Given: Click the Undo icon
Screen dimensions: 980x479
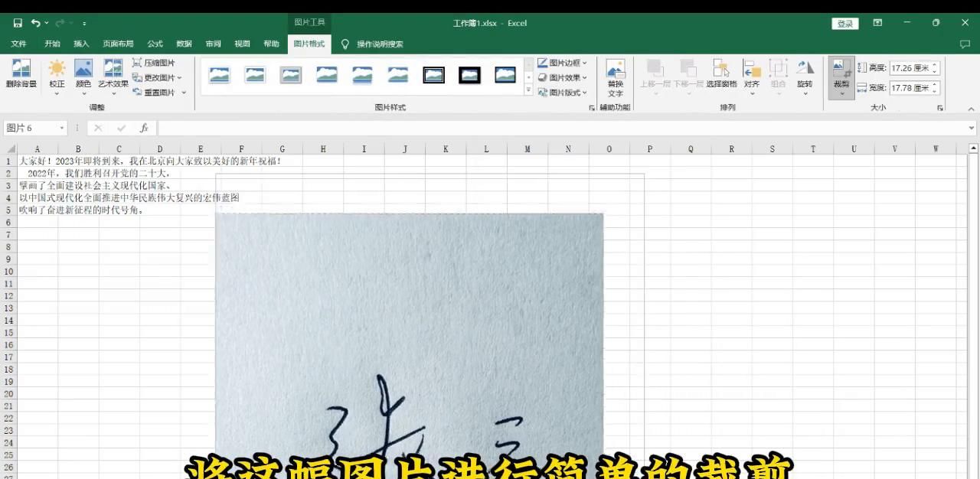Looking at the screenshot, I should point(35,23).
